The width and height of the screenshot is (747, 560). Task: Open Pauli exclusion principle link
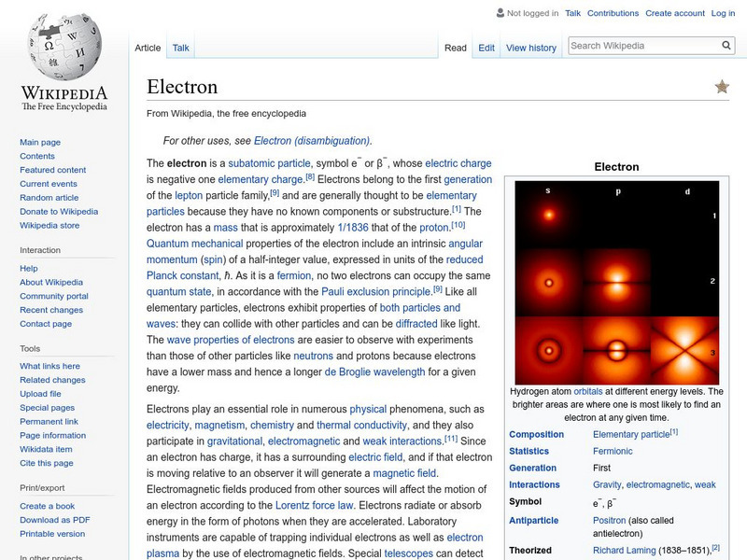376,291
